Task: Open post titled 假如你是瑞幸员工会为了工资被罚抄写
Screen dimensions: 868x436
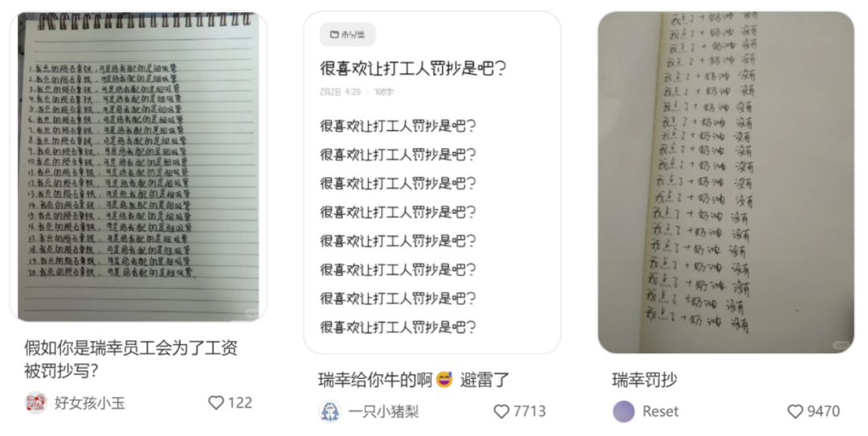Action: tap(131, 359)
